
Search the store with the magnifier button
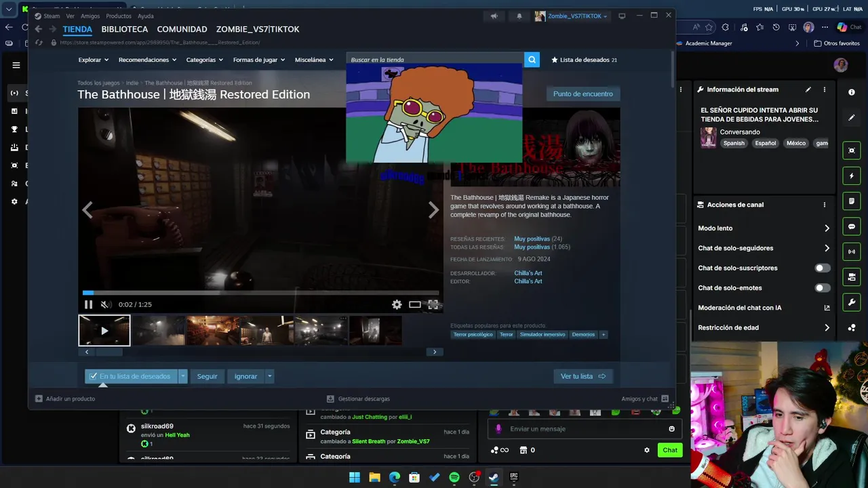532,60
